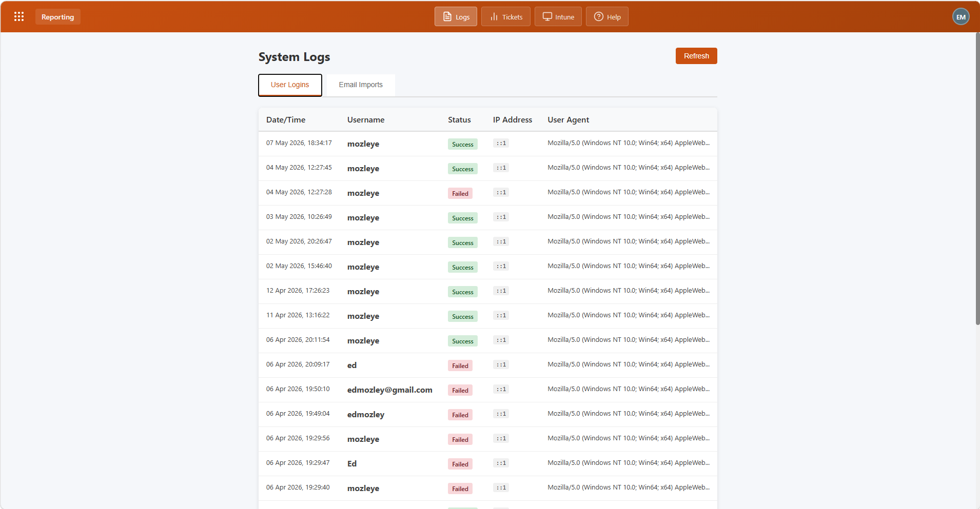Select the 12 Apr 2026, 17:26:23 timestamp
Image resolution: width=980 pixels, height=509 pixels.
pyautogui.click(x=298, y=291)
